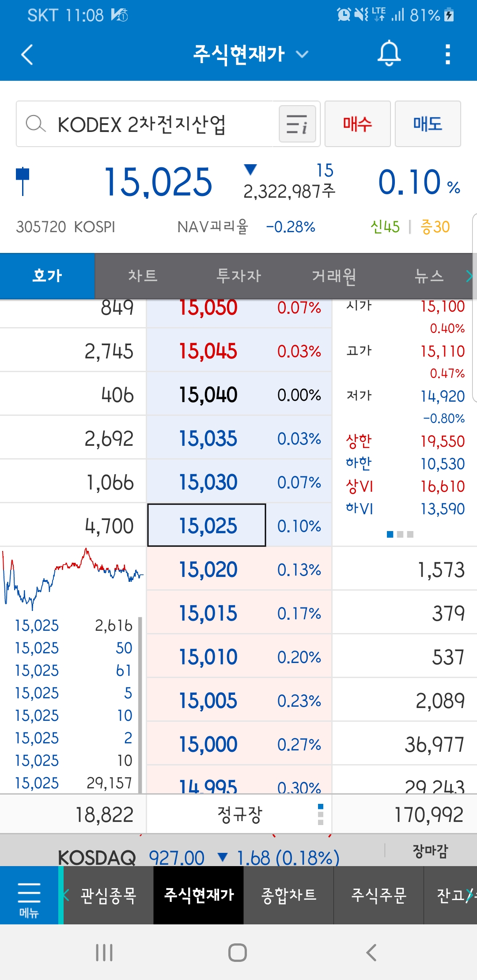The width and height of the screenshot is (477, 980).
Task: Open 관심종목 in bottom bar
Action: click(x=109, y=895)
